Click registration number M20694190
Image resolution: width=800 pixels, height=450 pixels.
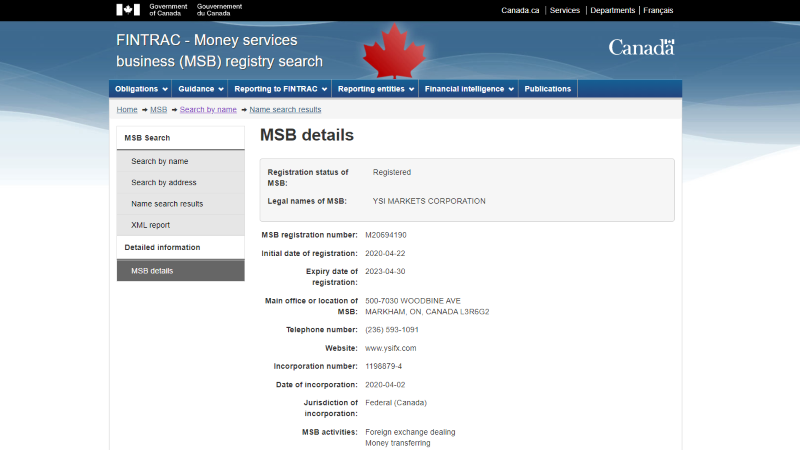(x=386, y=235)
